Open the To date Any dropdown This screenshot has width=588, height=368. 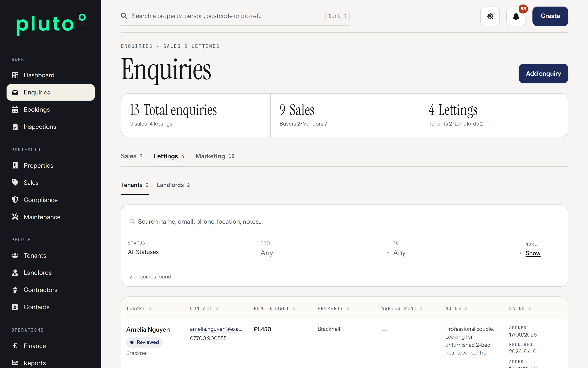457,253
